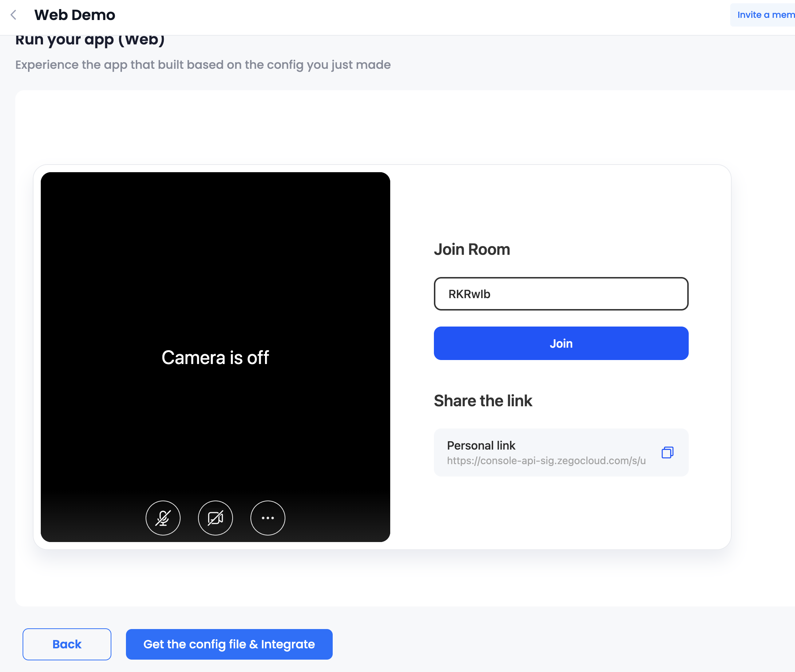Unmute the microphone in the preview
This screenshot has height=672, width=795.
tap(163, 518)
